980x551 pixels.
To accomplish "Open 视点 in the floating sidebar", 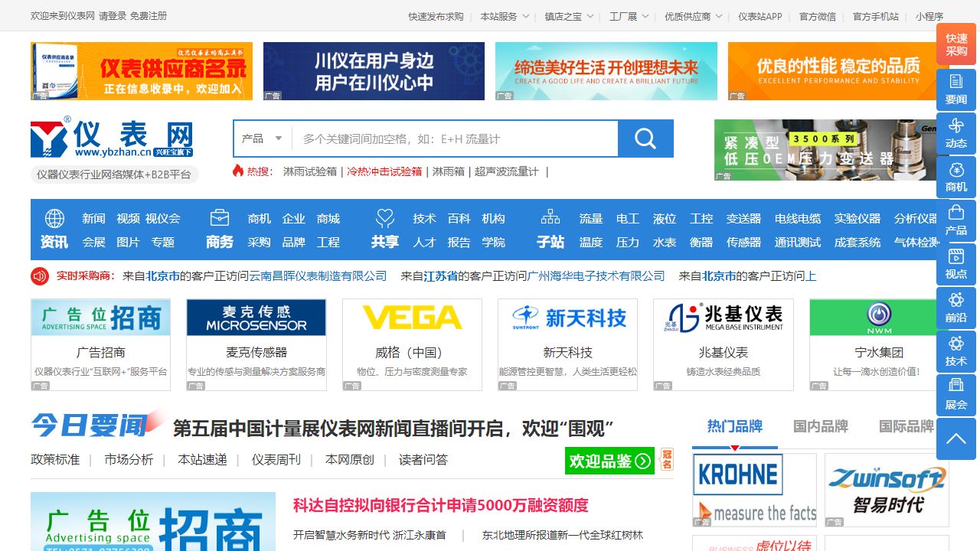I will (x=956, y=264).
